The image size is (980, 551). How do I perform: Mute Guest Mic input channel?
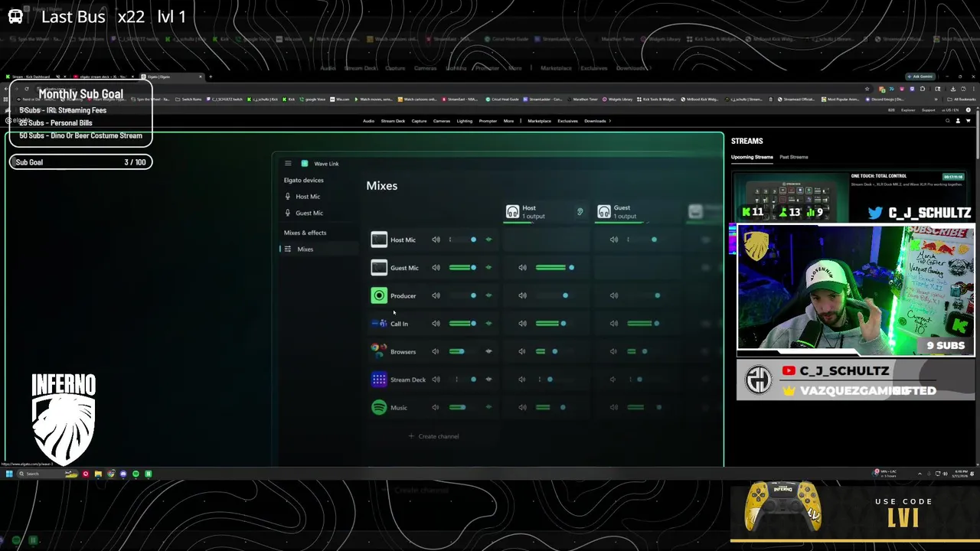tap(436, 268)
